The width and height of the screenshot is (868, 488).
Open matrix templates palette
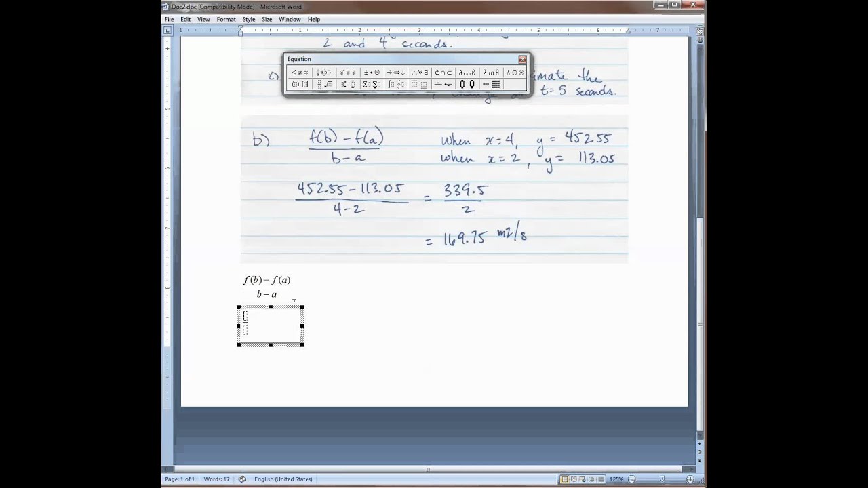coord(491,84)
